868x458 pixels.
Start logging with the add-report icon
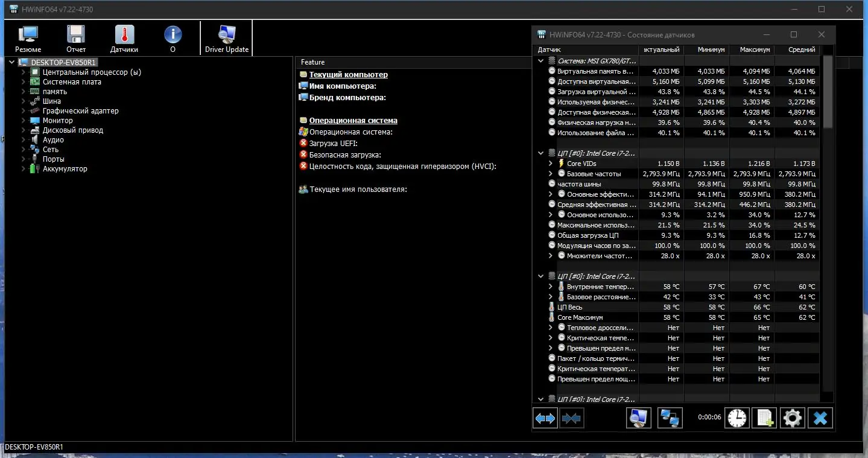[764, 417]
